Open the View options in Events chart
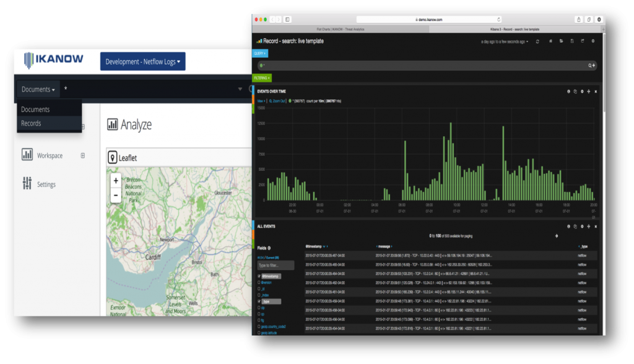Screen dimensions: 634x364 click(261, 101)
